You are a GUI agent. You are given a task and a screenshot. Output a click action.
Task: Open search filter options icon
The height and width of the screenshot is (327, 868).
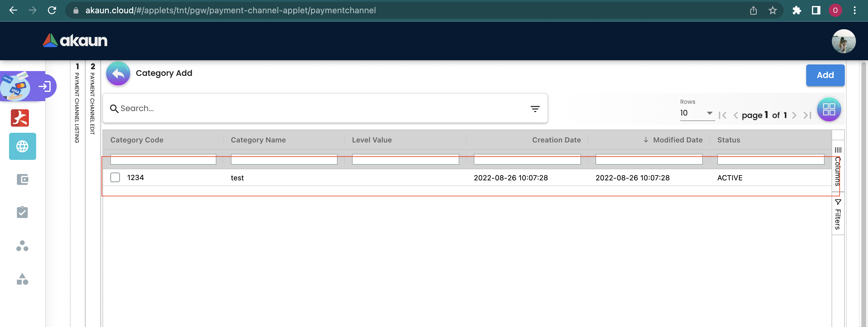[535, 109]
